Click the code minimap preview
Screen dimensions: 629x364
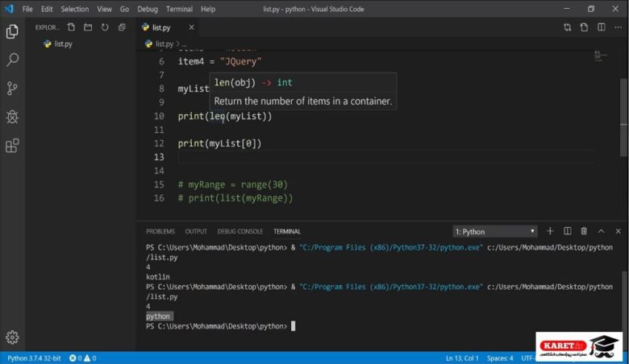[x=601, y=56]
